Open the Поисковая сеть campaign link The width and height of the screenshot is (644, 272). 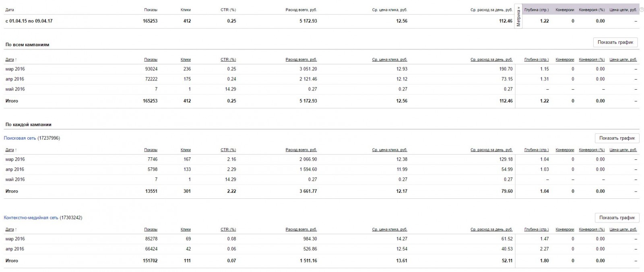(20, 138)
